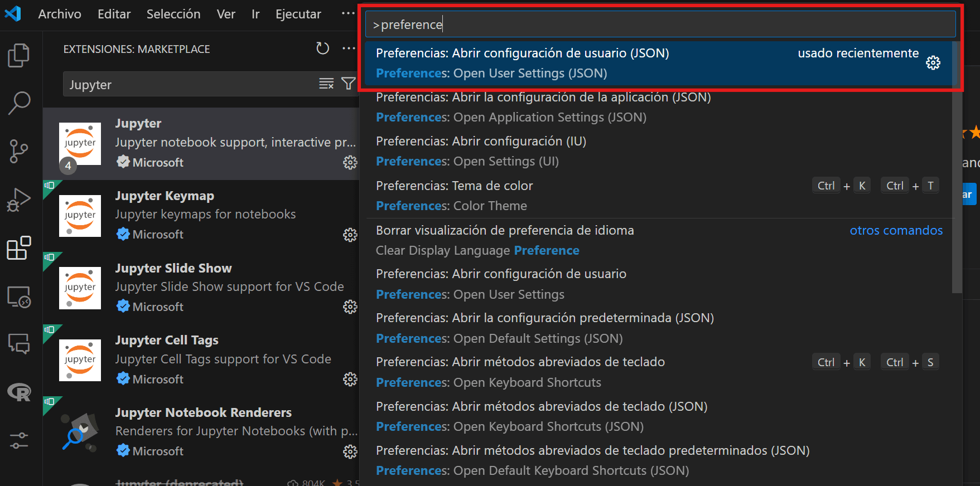Run Preferences: Open Keyboard Shortcuts (JSON)
Screen dimensions: 980x486
(x=659, y=416)
